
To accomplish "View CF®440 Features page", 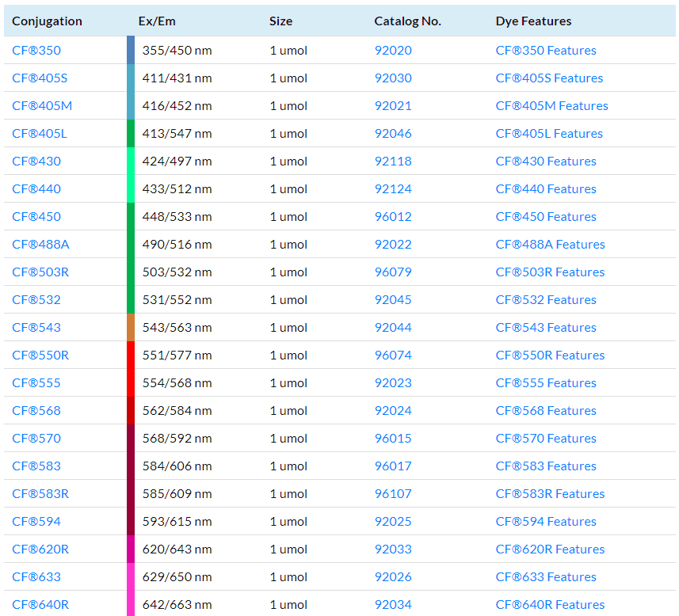I will pyautogui.click(x=546, y=188).
